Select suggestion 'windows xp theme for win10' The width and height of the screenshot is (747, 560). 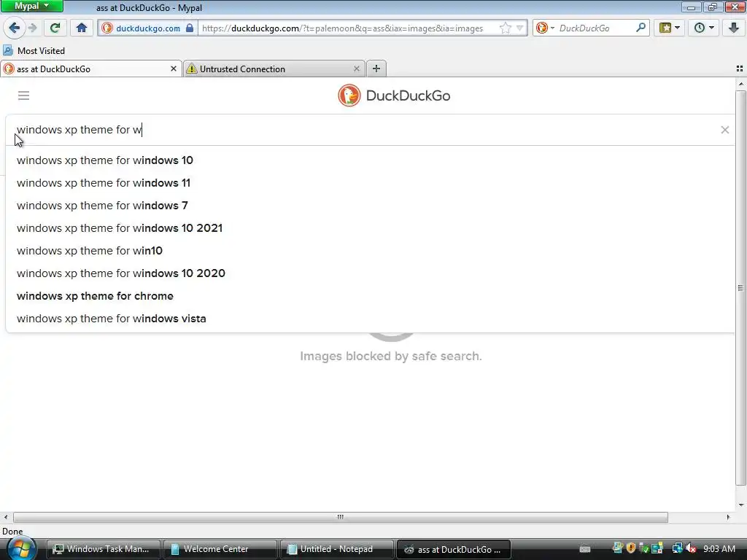point(370,251)
